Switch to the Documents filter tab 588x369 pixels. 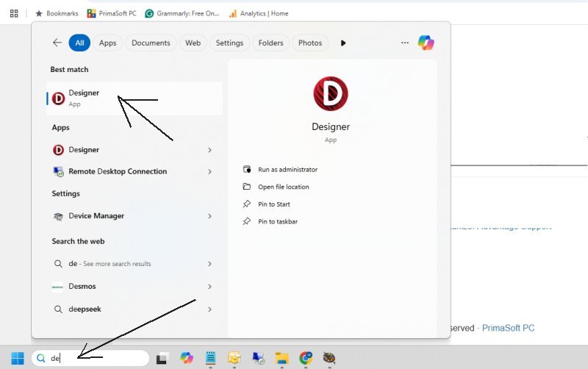click(x=151, y=43)
